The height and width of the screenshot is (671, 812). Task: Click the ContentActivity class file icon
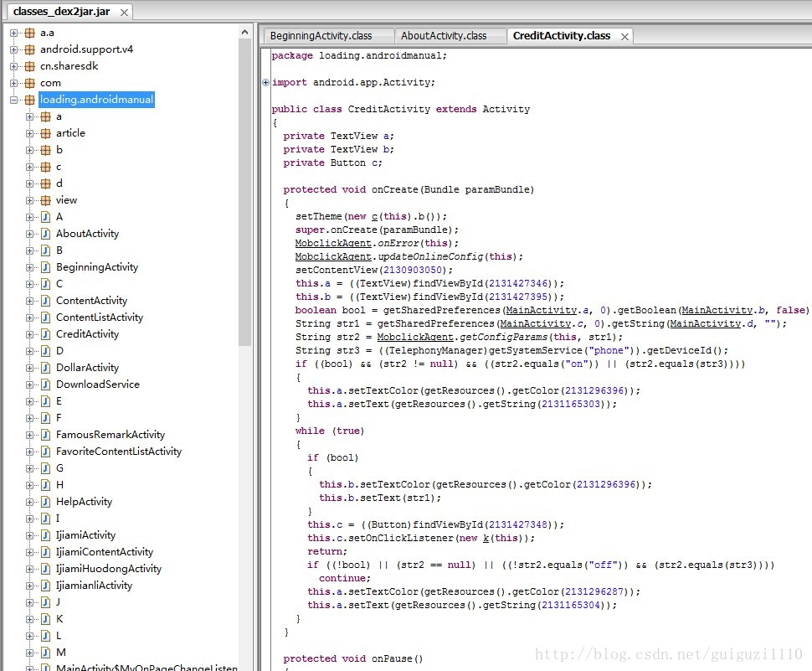coord(45,301)
